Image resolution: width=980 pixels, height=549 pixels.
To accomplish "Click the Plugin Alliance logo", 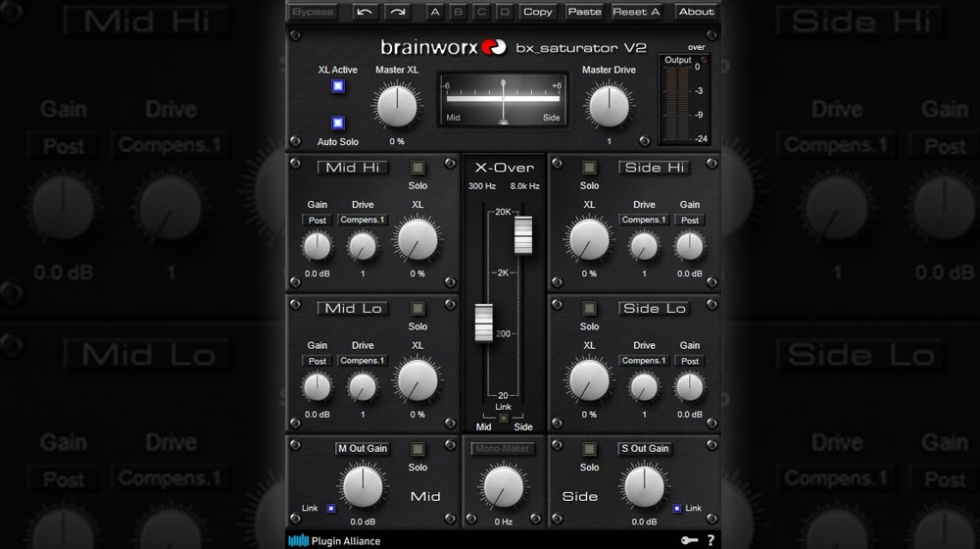I will [334, 540].
